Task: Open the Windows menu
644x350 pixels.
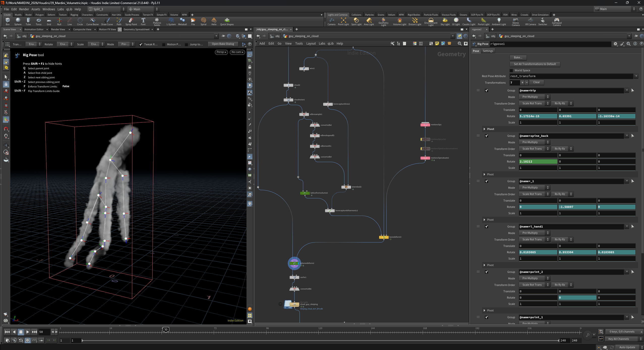Action: point(49,9)
